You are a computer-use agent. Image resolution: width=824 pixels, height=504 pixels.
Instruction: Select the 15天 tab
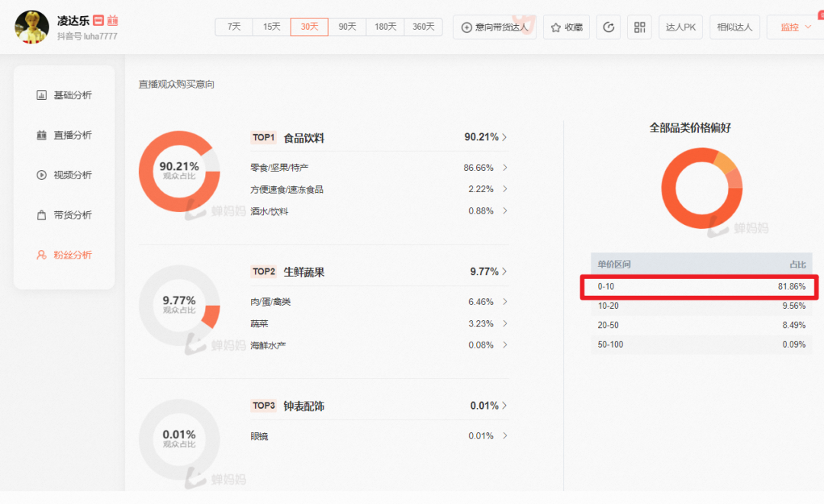click(272, 27)
